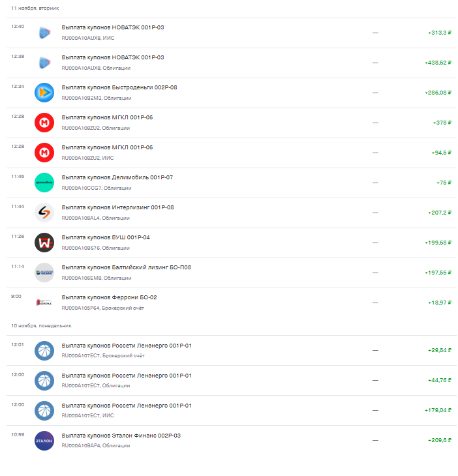The image size is (458, 476).
Task: Open Делимобиль 001P-07 coupon payment
Action: pos(232,183)
